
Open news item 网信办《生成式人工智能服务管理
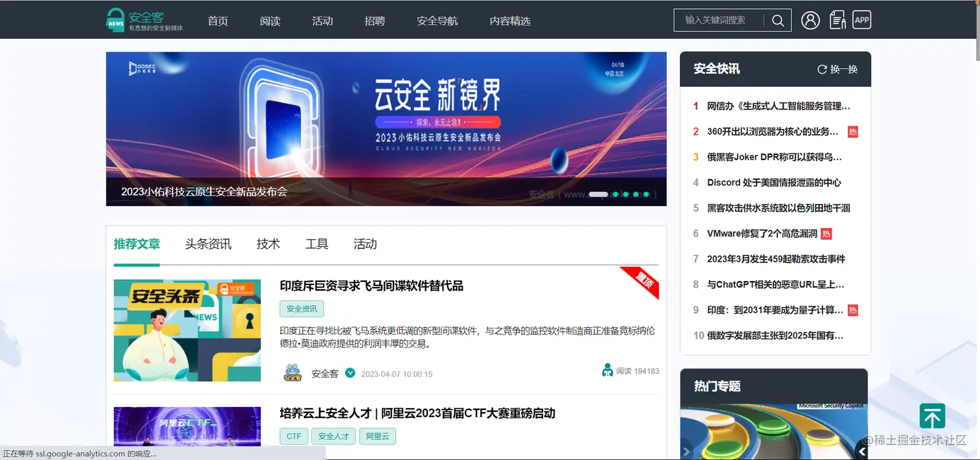click(778, 106)
